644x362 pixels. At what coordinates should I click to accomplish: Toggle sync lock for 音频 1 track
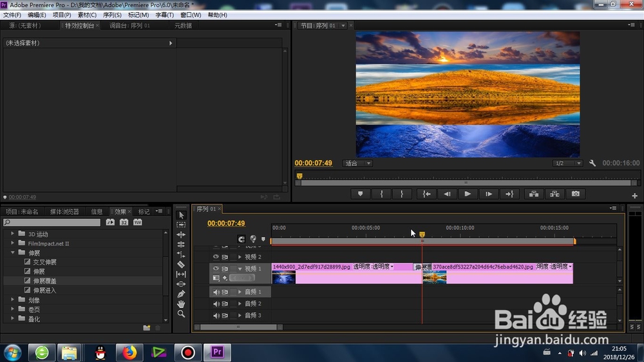click(225, 292)
